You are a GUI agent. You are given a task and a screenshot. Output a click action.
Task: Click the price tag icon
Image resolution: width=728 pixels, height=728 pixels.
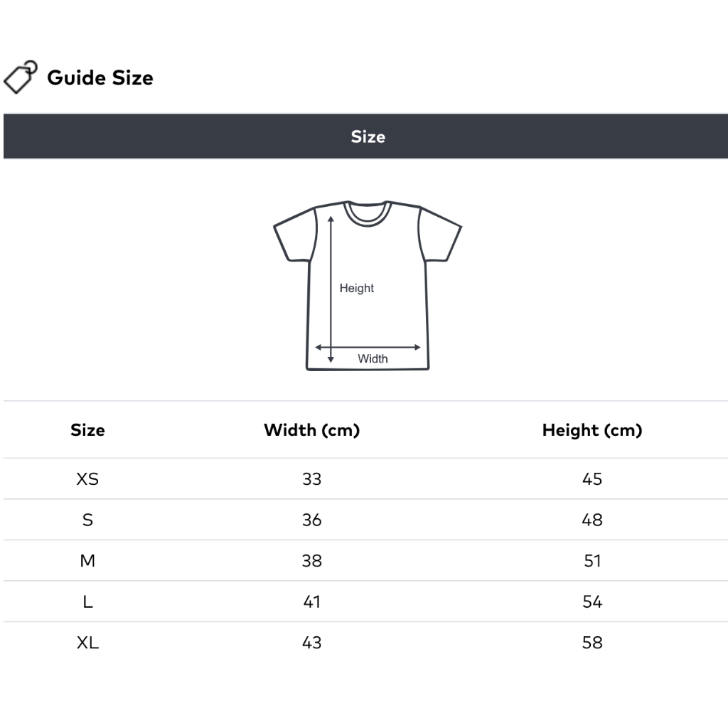(20, 77)
